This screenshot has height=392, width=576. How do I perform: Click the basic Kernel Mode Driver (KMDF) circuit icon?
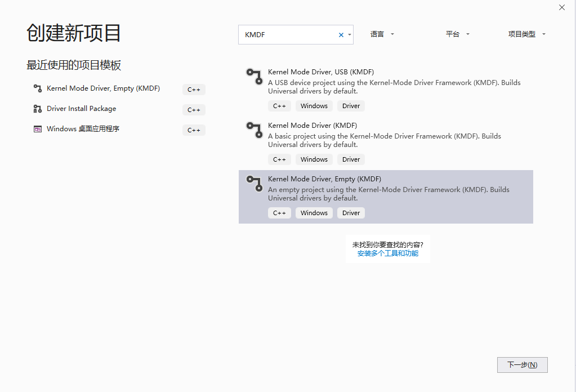point(254,131)
